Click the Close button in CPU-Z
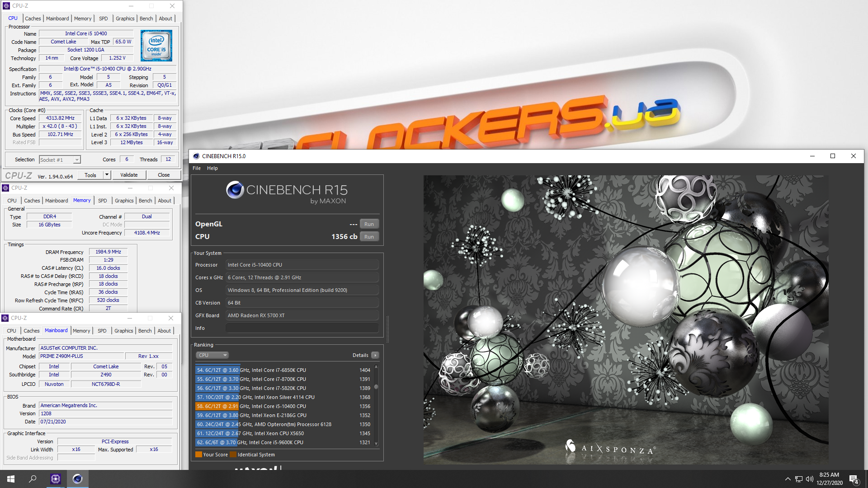868x488 pixels. pos(164,175)
